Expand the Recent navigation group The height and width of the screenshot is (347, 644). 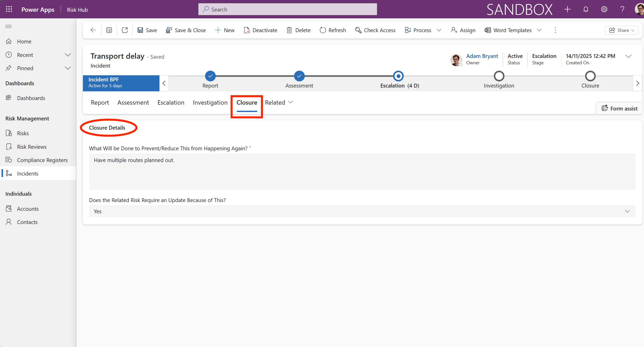[x=68, y=55]
